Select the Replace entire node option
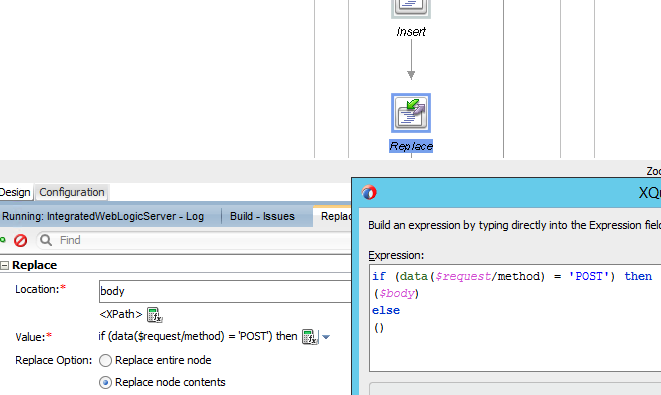Screen dimensions: 661x395 pyautogui.click(x=105, y=360)
